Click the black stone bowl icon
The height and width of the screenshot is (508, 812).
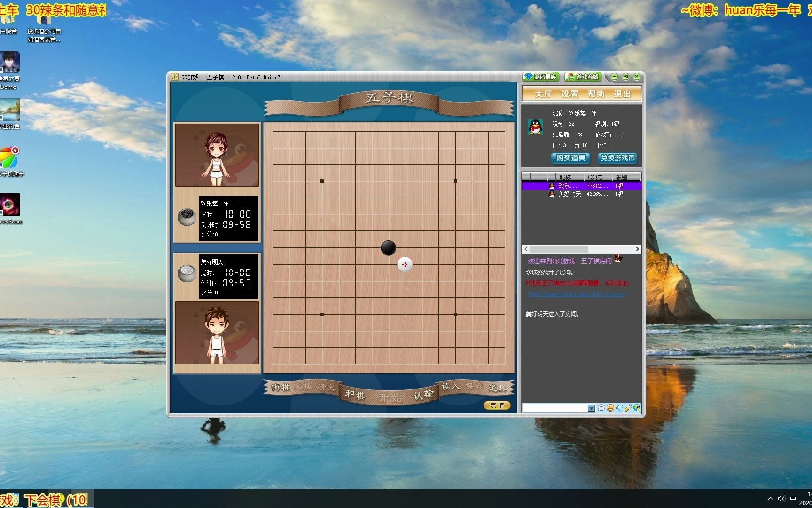click(187, 216)
